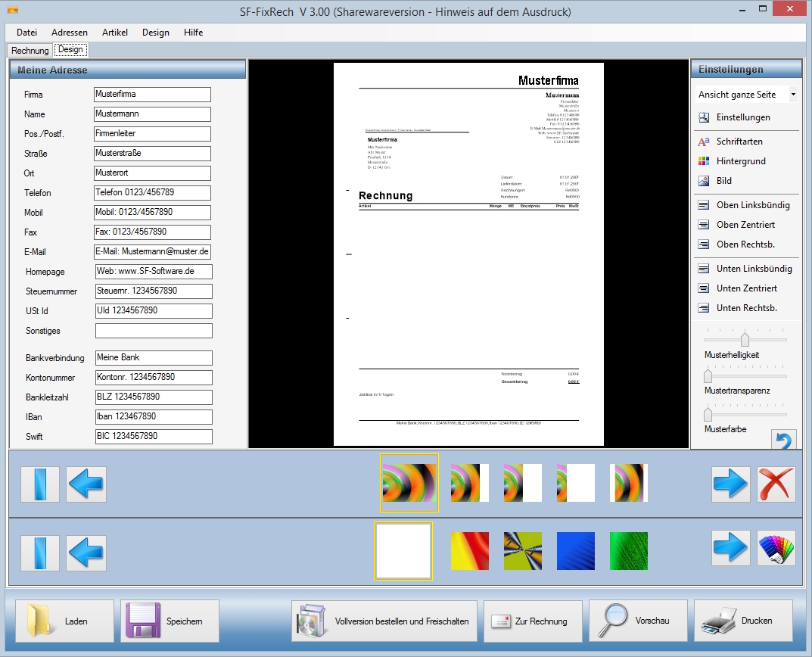Viewport: 812px width, 657px height.
Task: Click the invoice page preview
Action: pyautogui.click(x=468, y=254)
